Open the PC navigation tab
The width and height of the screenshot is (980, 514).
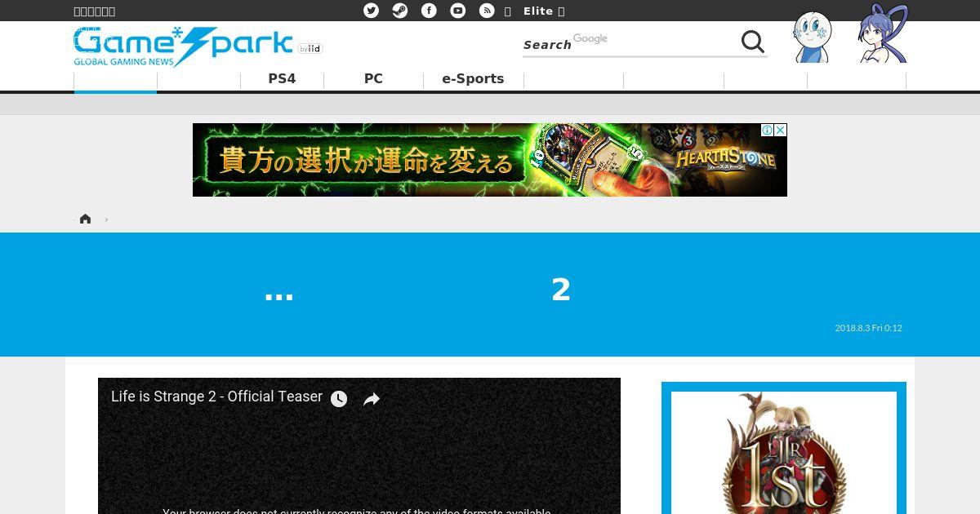(373, 79)
